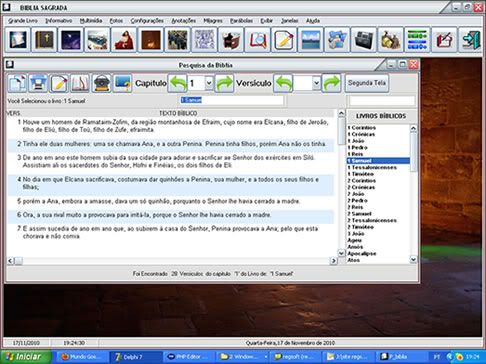Go to previous chapter with green left arrow
486x364 pixels.
[x=177, y=83]
